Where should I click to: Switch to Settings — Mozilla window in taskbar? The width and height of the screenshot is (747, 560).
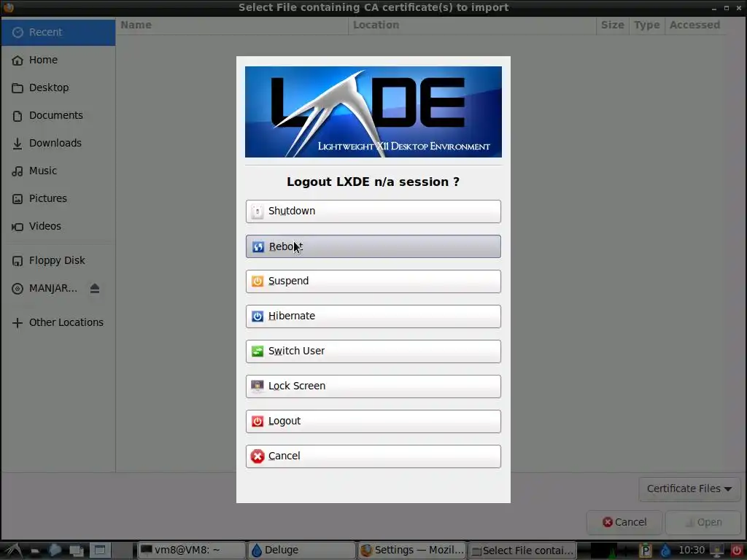412,551
